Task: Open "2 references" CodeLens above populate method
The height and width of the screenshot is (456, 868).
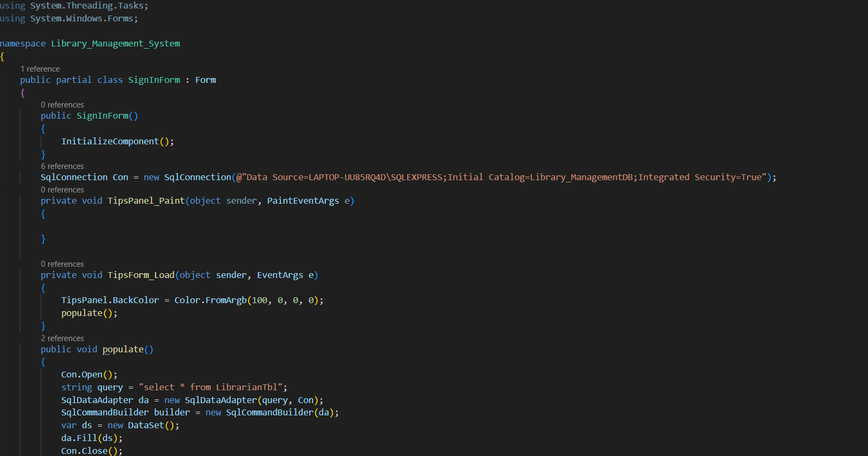Action: 62,338
